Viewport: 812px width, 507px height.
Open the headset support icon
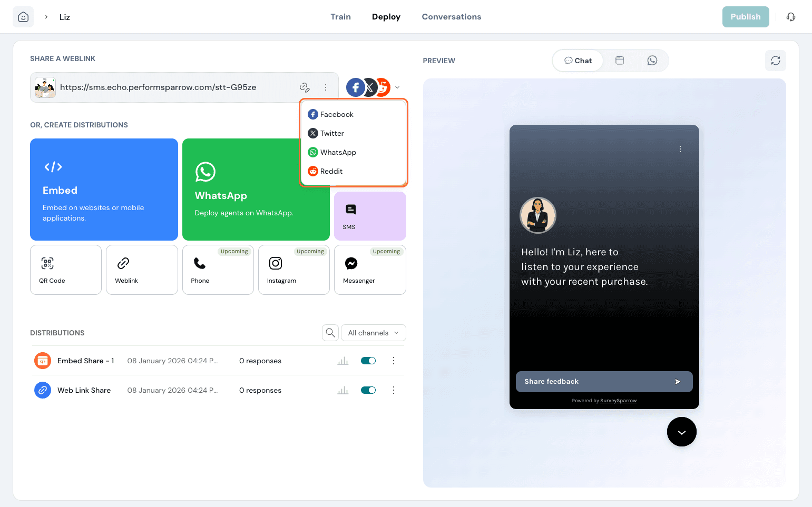[790, 17]
